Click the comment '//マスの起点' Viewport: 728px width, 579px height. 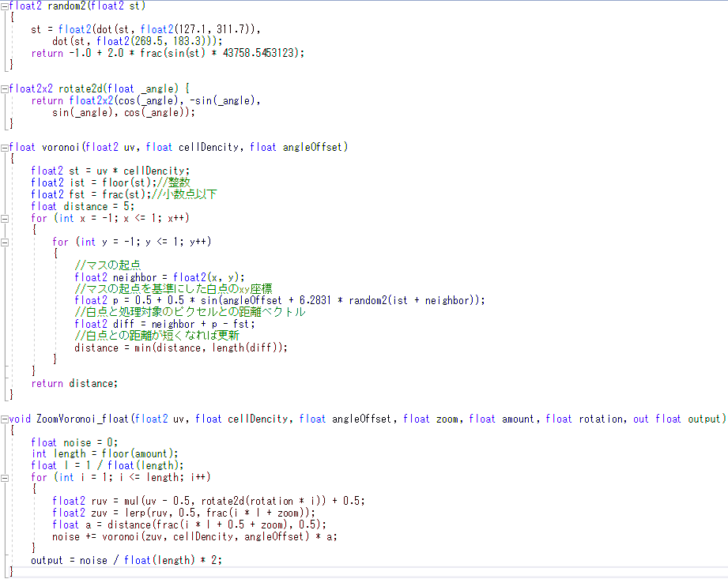[108, 265]
